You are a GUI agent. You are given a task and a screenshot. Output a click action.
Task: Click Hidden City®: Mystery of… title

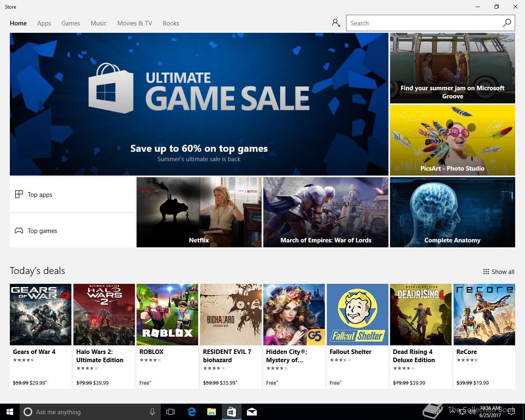pyautogui.click(x=287, y=356)
